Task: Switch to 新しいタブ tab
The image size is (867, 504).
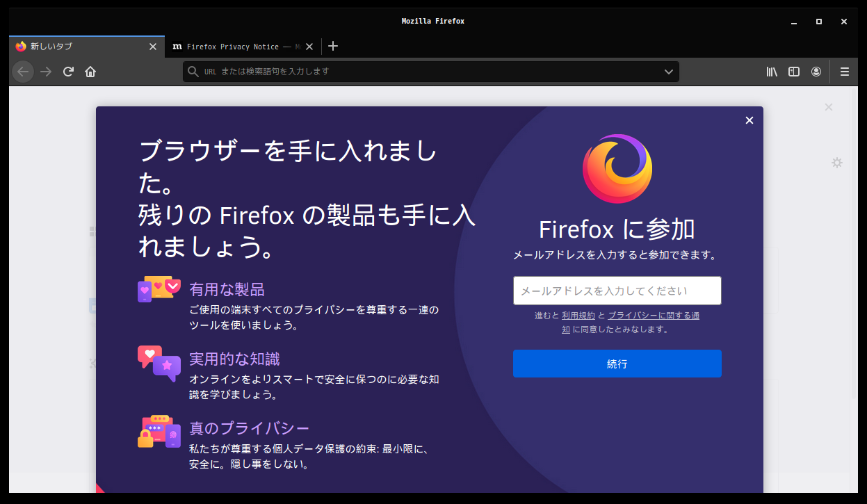Action: [x=87, y=47]
